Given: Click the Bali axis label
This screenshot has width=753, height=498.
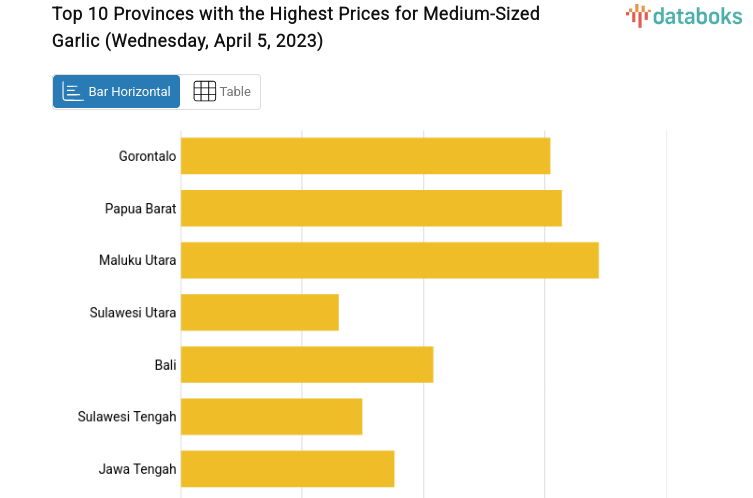Looking at the screenshot, I should [165, 364].
